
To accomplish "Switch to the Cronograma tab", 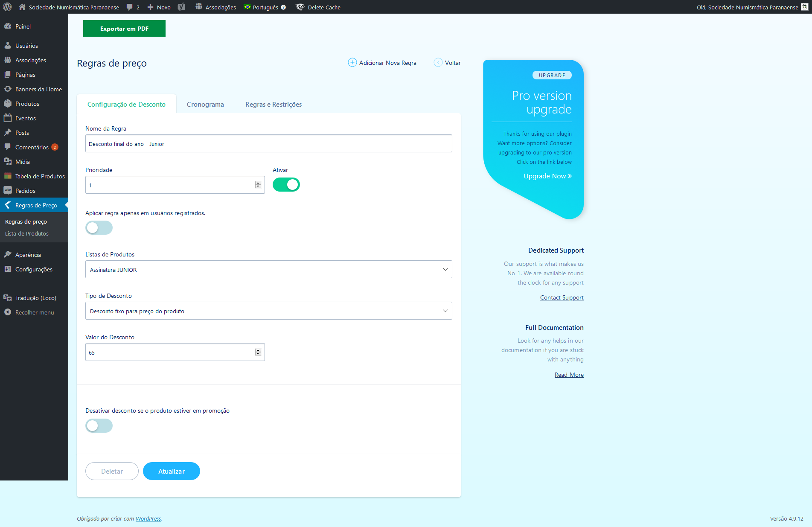I will tap(205, 104).
